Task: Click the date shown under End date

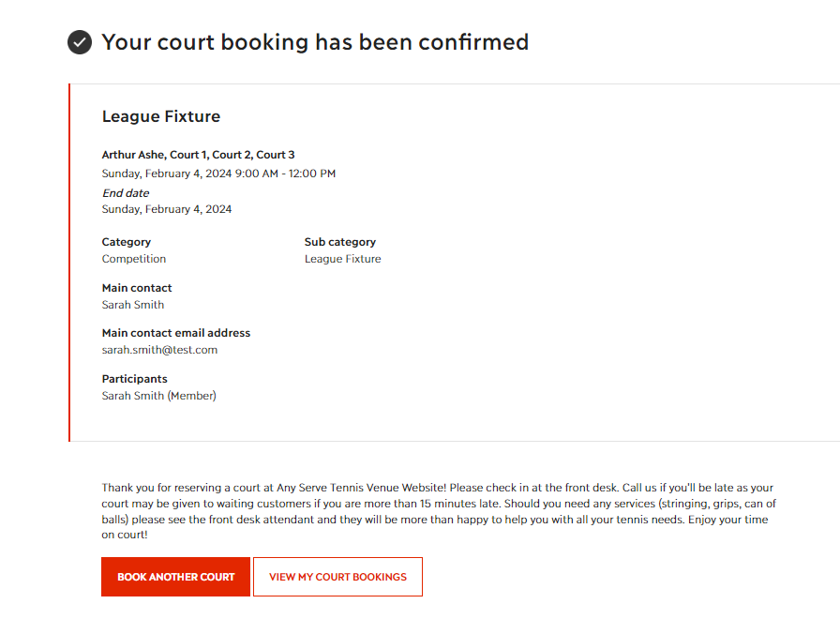Action: tap(167, 209)
